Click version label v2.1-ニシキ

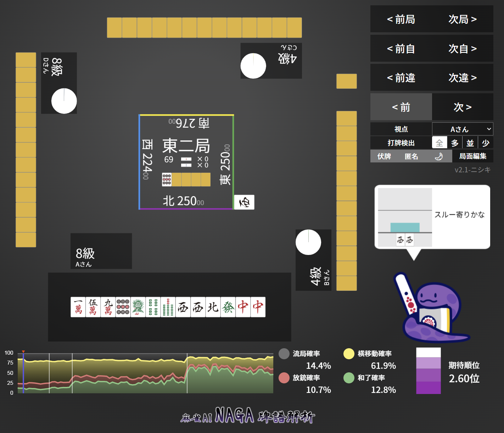[472, 170]
